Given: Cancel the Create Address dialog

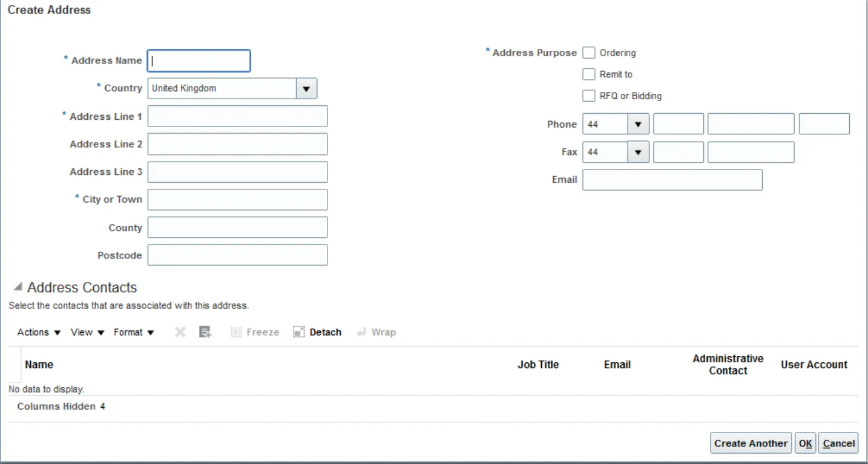Looking at the screenshot, I should (x=838, y=443).
